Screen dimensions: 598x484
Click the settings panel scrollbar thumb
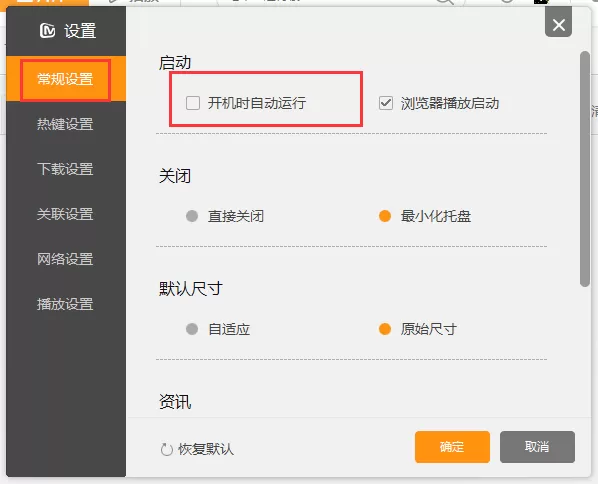click(x=585, y=169)
